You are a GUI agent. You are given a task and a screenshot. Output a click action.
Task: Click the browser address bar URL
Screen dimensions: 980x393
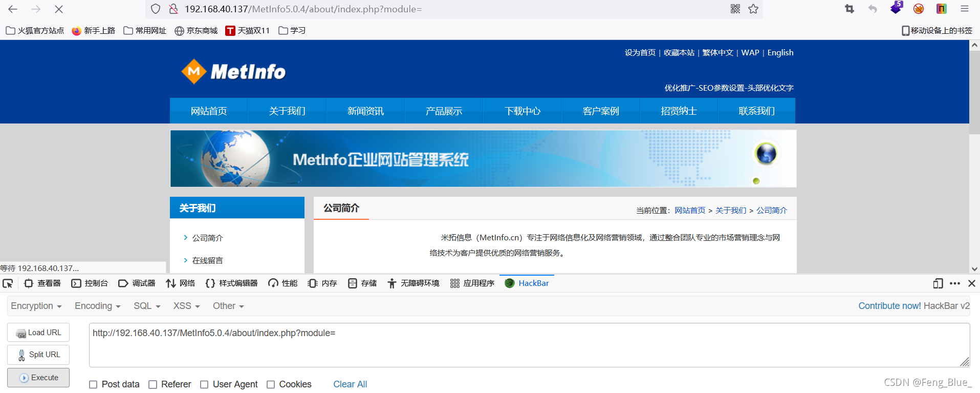coord(303,9)
